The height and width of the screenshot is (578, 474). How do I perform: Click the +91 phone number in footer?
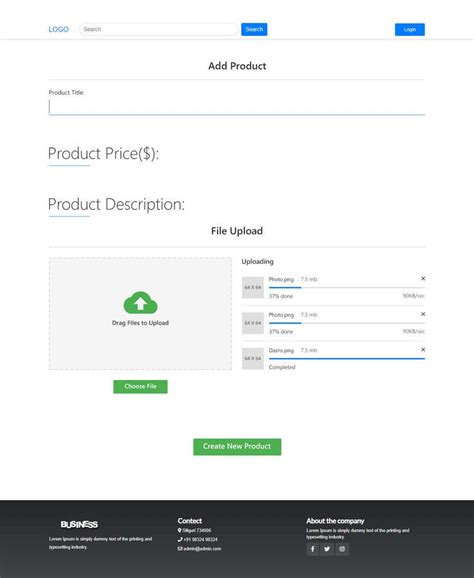tap(201, 539)
